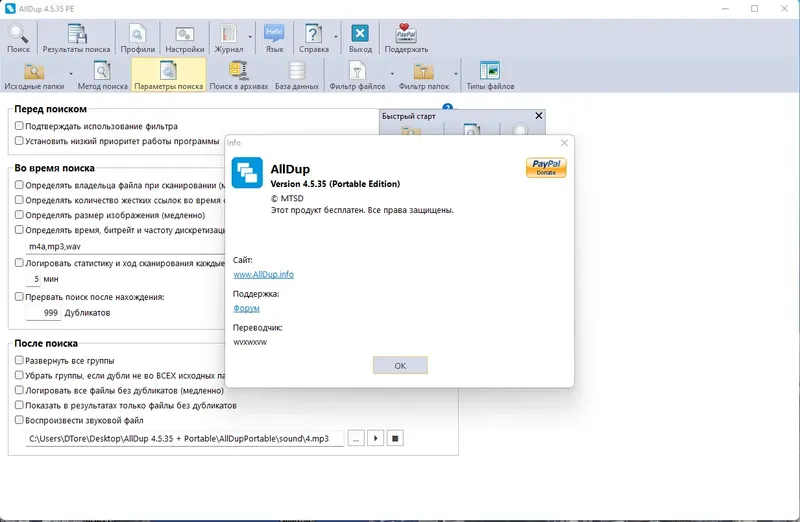Screen dimensions: 800x522
Task: Enable Логировать статистику и ход сканирования
Action: [x=19, y=263]
